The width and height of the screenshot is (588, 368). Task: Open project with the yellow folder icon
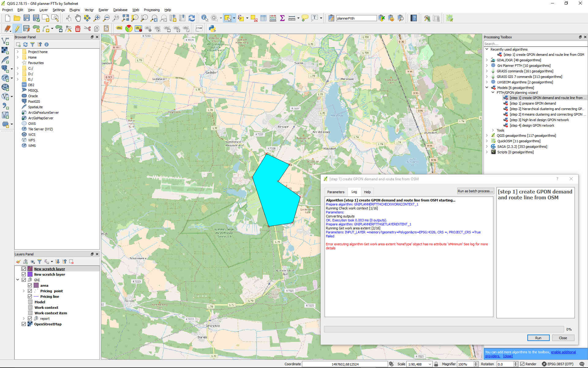(17, 18)
